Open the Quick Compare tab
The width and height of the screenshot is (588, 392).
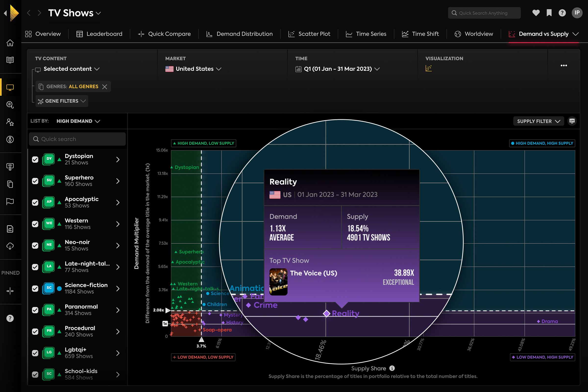pyautogui.click(x=164, y=34)
